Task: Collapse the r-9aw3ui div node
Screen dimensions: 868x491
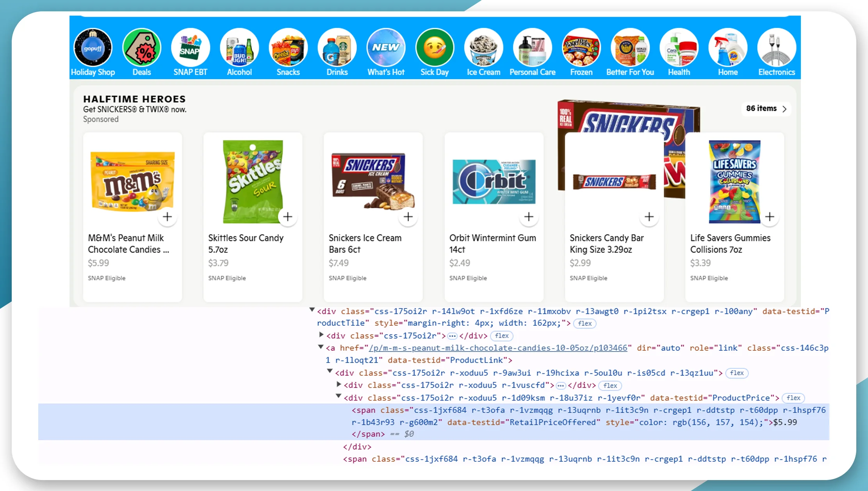Action: [x=330, y=371]
